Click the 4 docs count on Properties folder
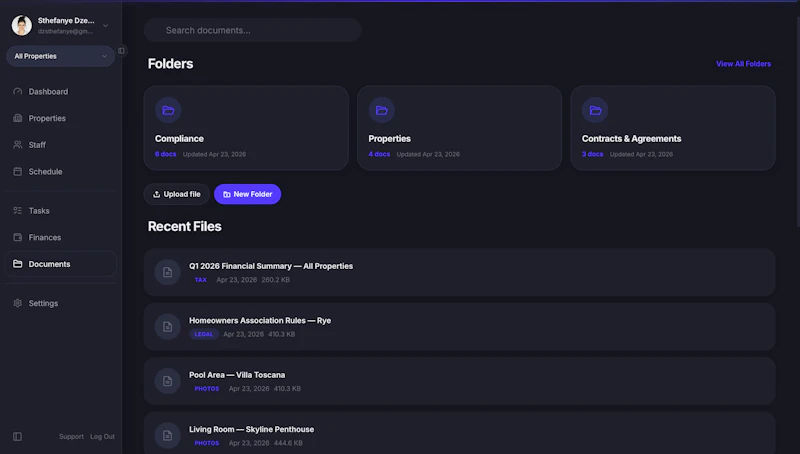The image size is (800, 454). click(379, 154)
